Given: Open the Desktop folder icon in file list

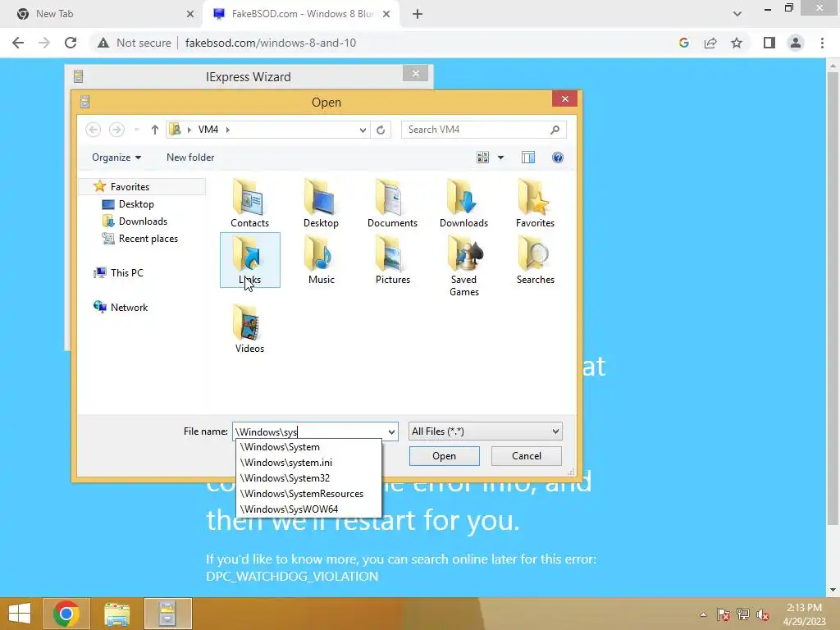Looking at the screenshot, I should (321, 203).
